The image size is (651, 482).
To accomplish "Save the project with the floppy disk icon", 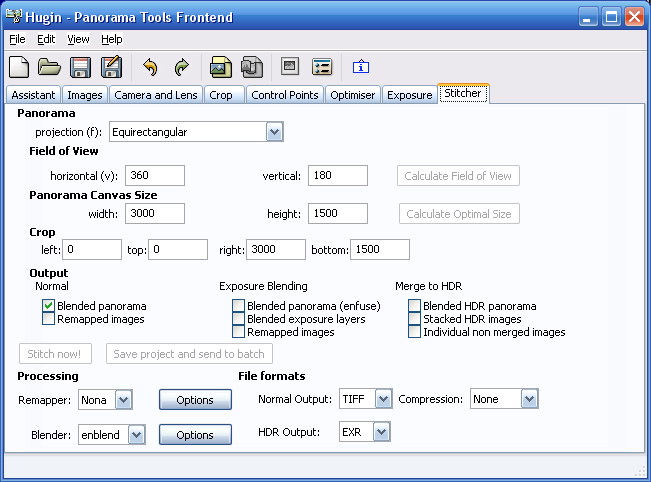I will (x=81, y=67).
